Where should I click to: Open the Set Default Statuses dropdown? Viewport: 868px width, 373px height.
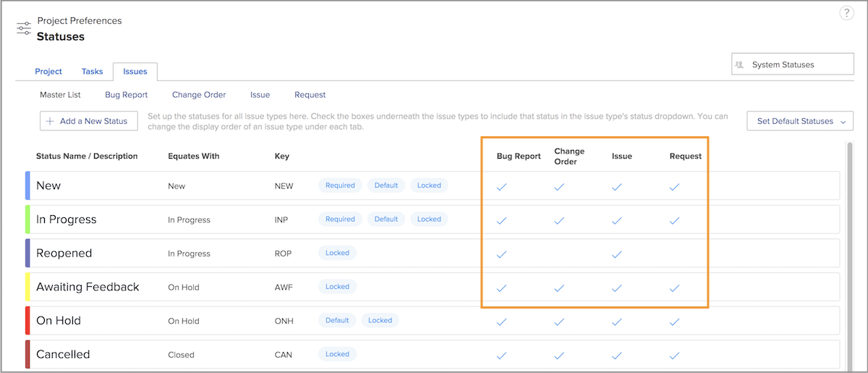click(x=800, y=121)
